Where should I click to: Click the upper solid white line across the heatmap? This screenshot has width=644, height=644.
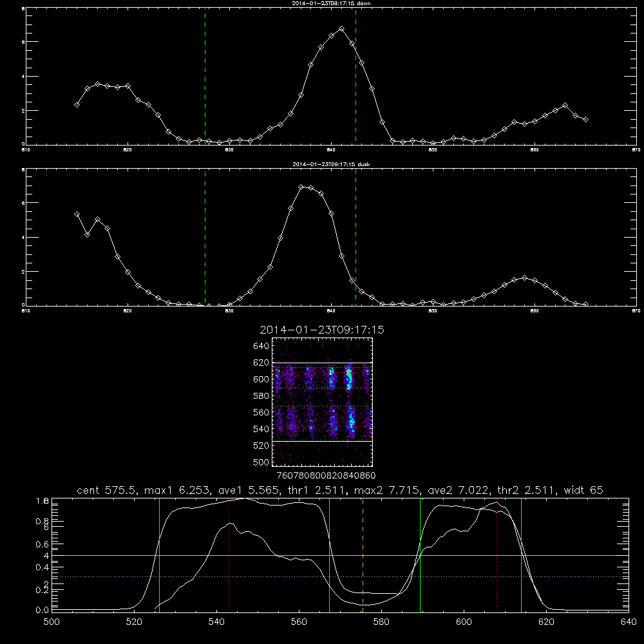point(323,363)
